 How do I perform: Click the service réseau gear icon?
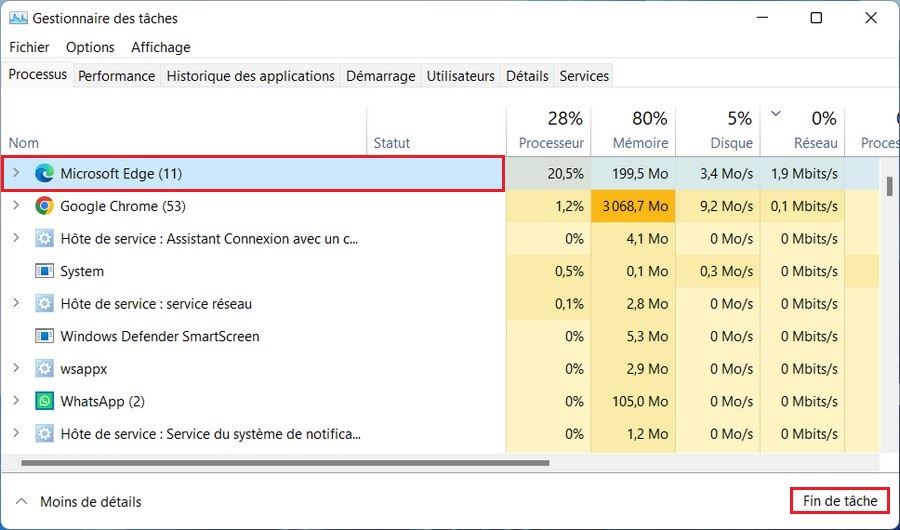click(x=44, y=304)
